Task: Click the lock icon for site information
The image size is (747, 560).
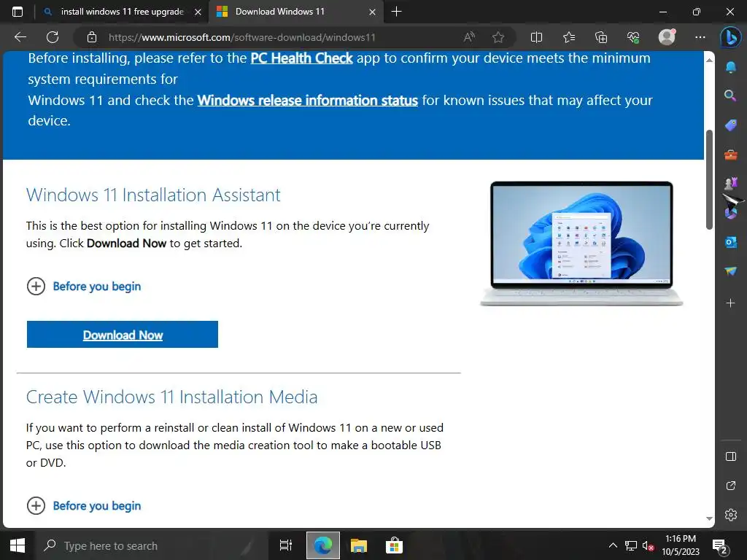Action: [92, 37]
